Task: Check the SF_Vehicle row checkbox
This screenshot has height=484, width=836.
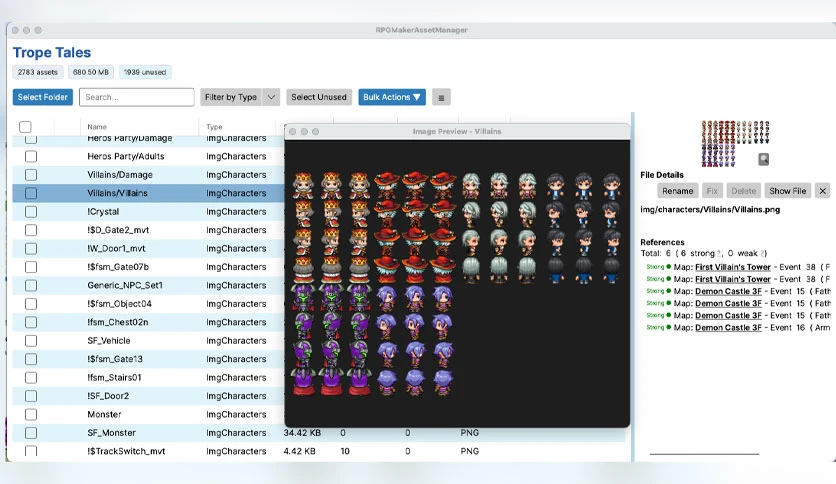Action: pos(31,341)
